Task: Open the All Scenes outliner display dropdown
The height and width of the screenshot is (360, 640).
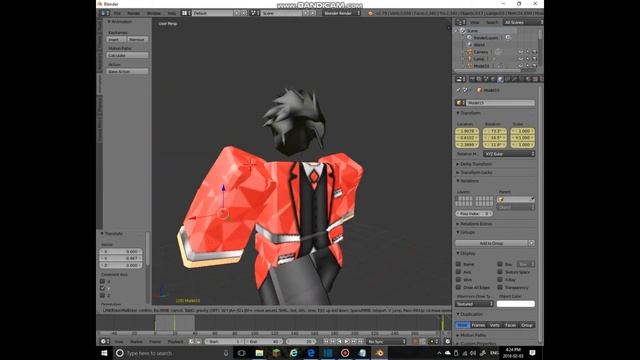Action: point(523,22)
